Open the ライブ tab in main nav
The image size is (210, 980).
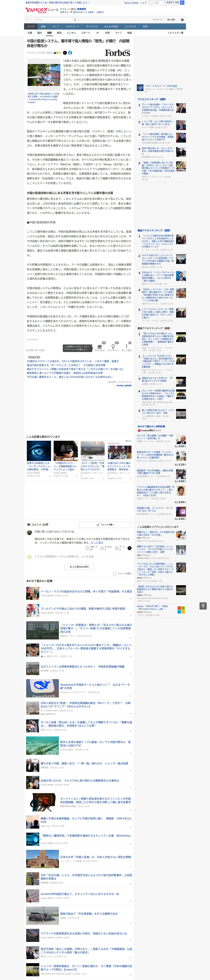click(x=56, y=27)
